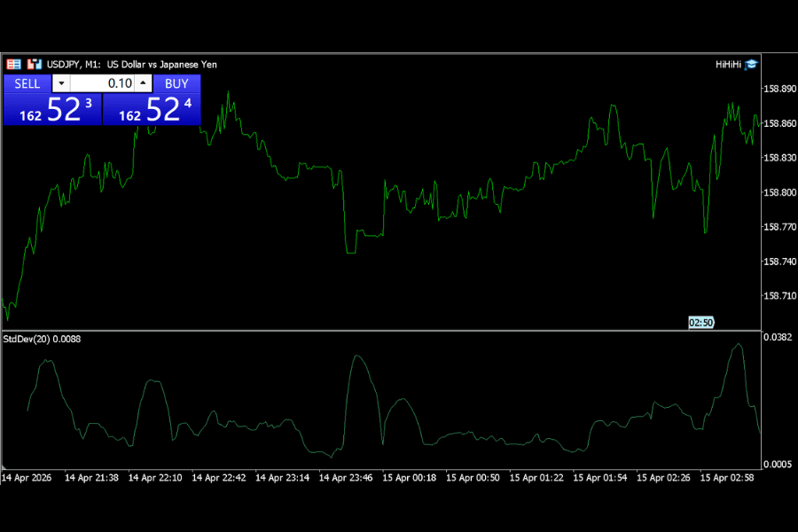Screen dimensions: 798x532
Task: Click the StdDev(20) 0.0088 indicator label
Action: pos(42,339)
